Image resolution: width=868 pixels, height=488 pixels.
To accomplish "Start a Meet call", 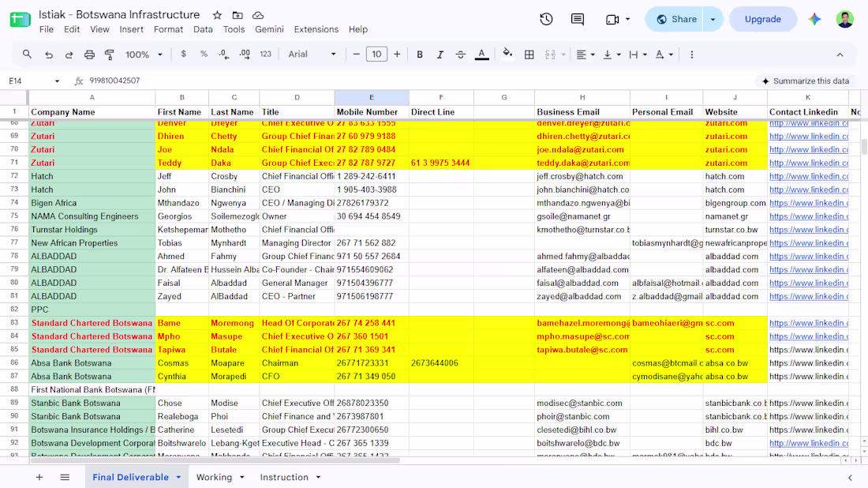I will tap(612, 19).
